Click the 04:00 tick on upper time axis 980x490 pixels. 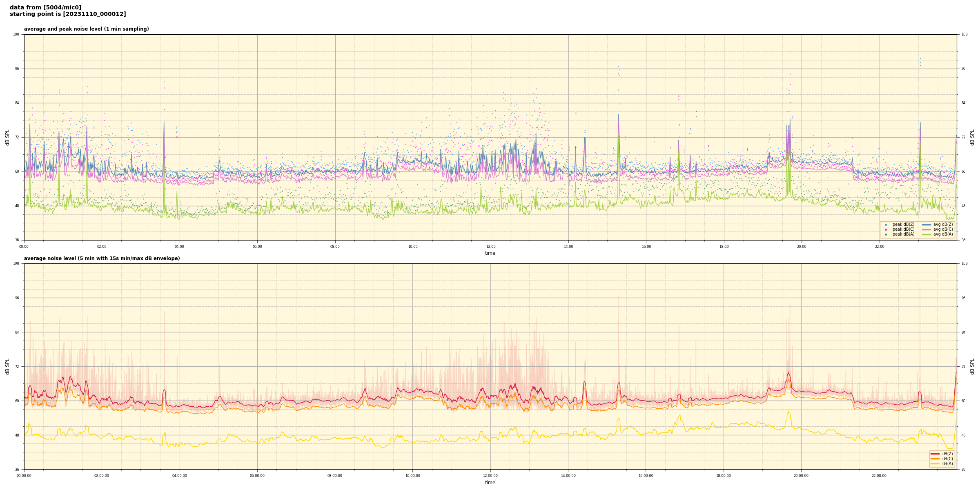180,247
